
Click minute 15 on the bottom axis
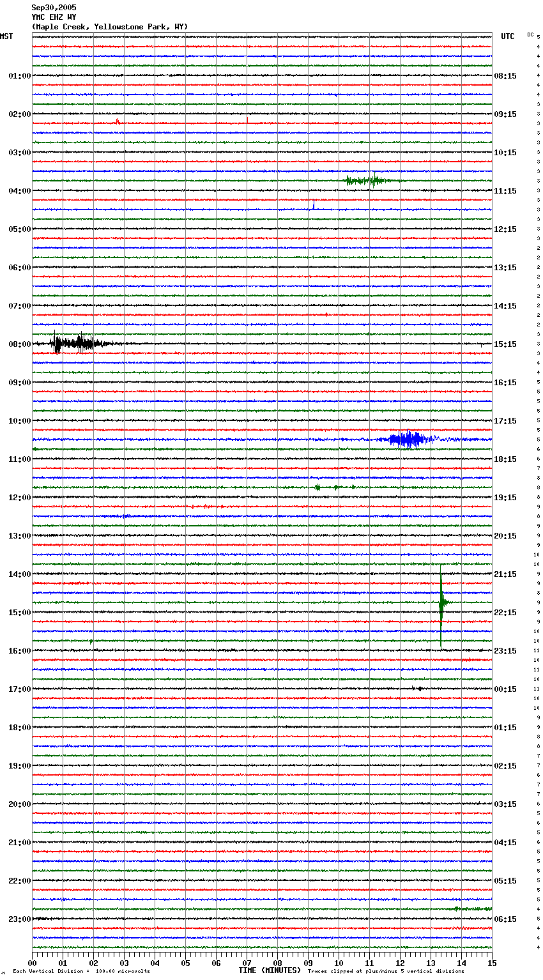492,963
